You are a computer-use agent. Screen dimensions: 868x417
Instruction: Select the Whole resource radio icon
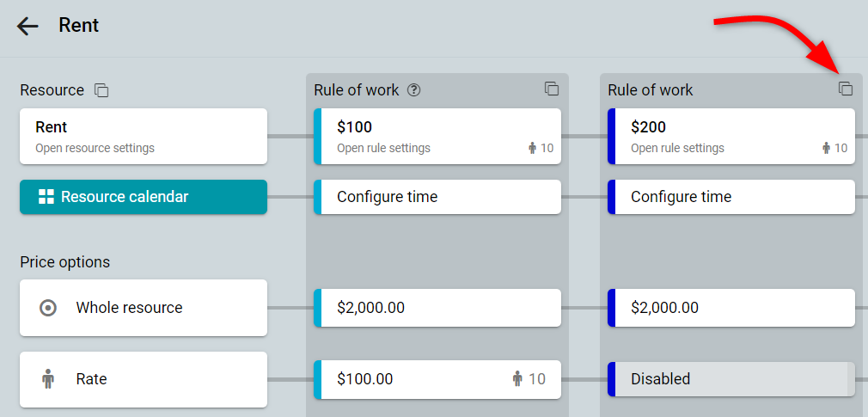tap(48, 307)
